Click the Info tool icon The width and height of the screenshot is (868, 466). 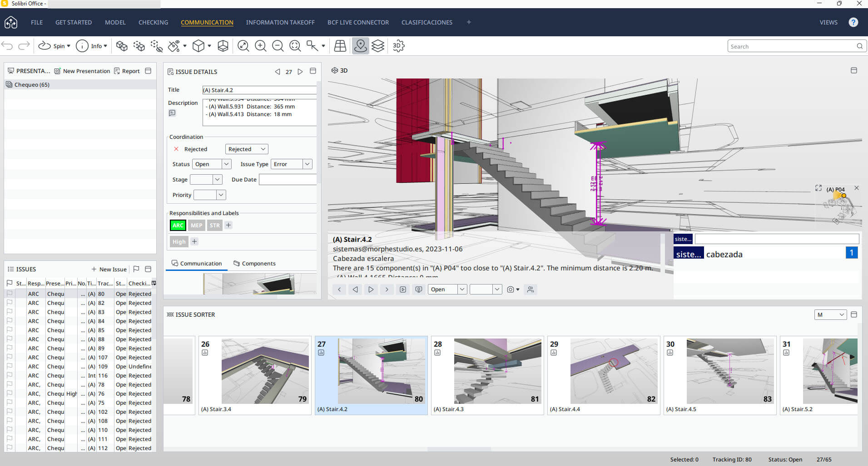82,46
